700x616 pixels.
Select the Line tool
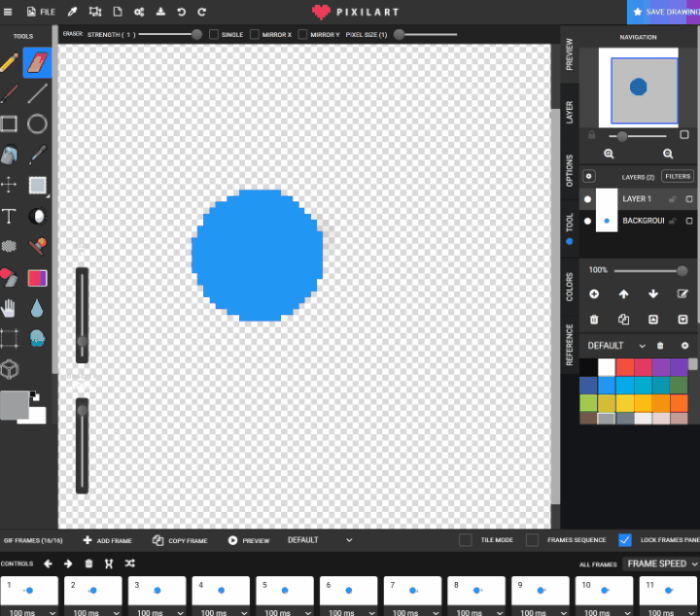38,93
